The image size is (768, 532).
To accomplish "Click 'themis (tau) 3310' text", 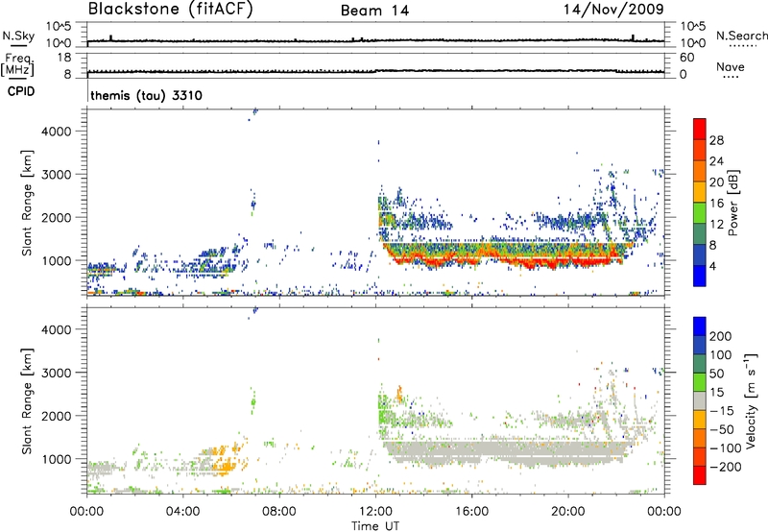I will (x=147, y=95).
